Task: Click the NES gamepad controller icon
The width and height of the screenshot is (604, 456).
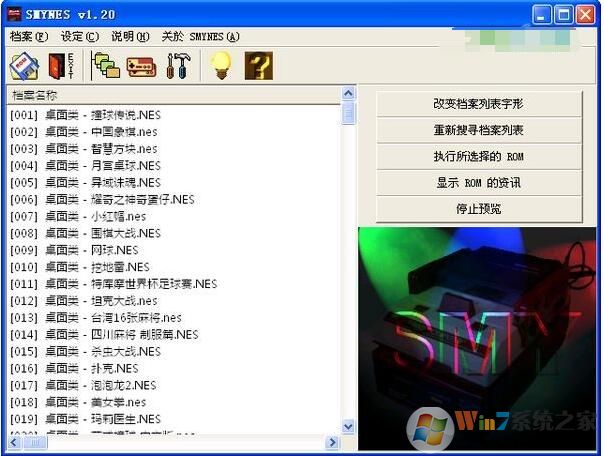Action: pos(140,66)
